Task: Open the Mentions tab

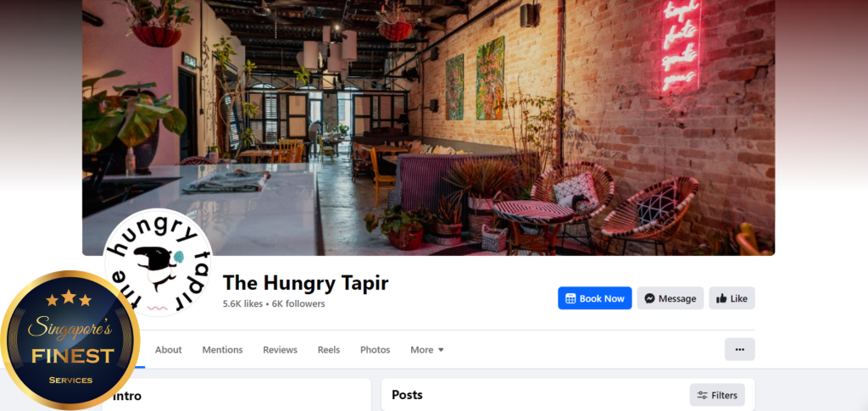Action: tap(223, 350)
